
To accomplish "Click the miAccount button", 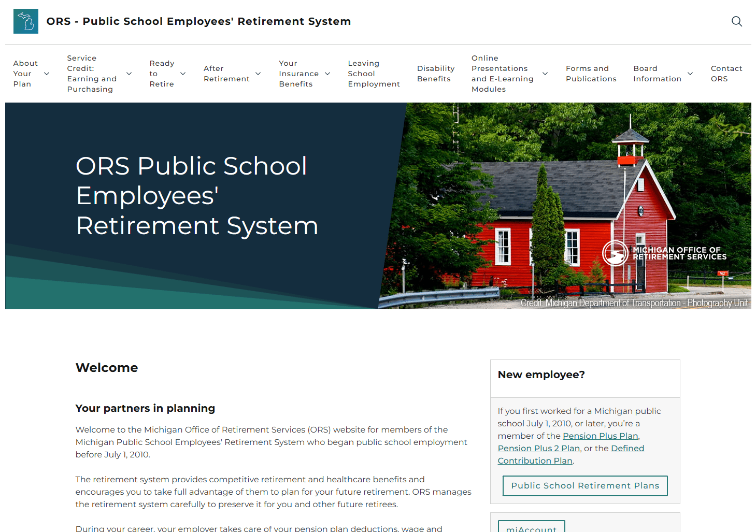I will [531, 526].
